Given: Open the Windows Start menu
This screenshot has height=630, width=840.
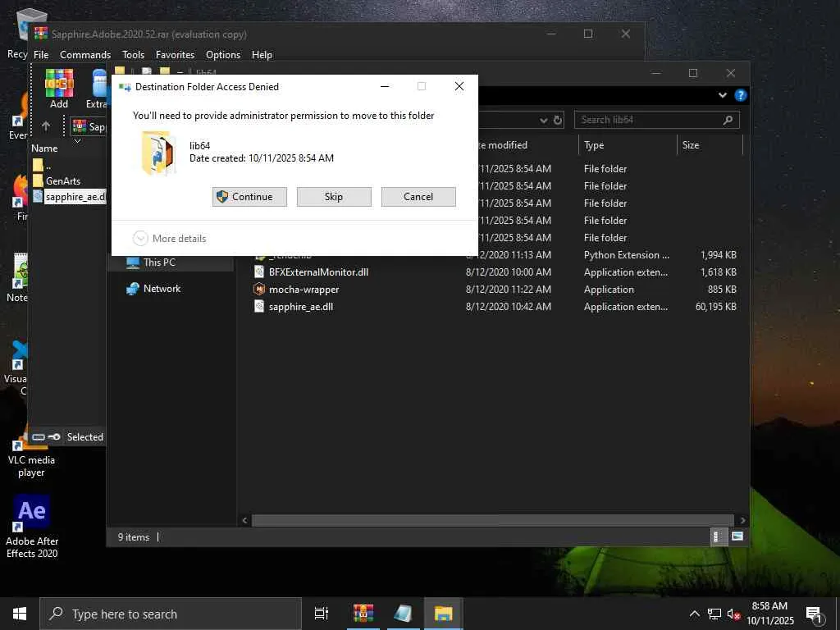Looking at the screenshot, I should tap(20, 614).
